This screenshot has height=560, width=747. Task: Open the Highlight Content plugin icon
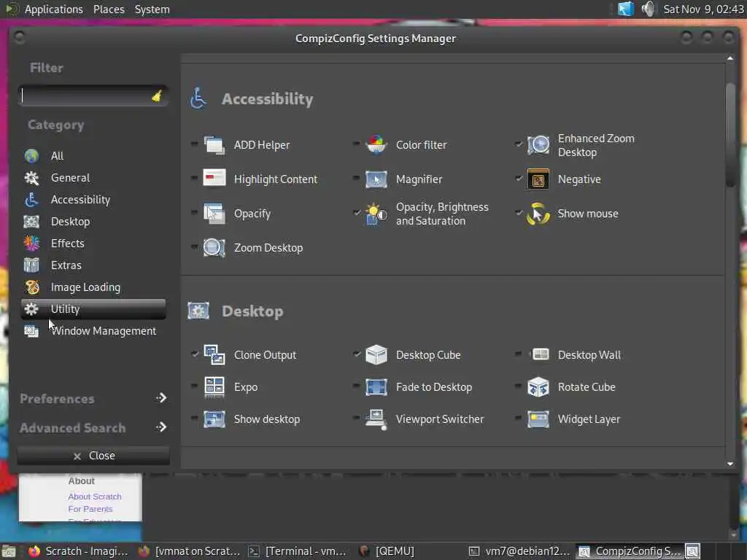[x=214, y=179]
